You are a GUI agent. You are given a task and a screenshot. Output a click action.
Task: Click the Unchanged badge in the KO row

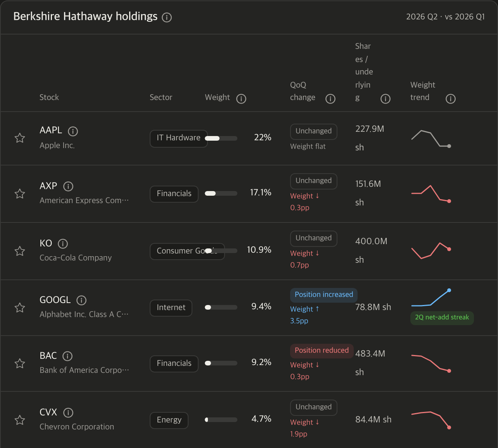coord(314,238)
